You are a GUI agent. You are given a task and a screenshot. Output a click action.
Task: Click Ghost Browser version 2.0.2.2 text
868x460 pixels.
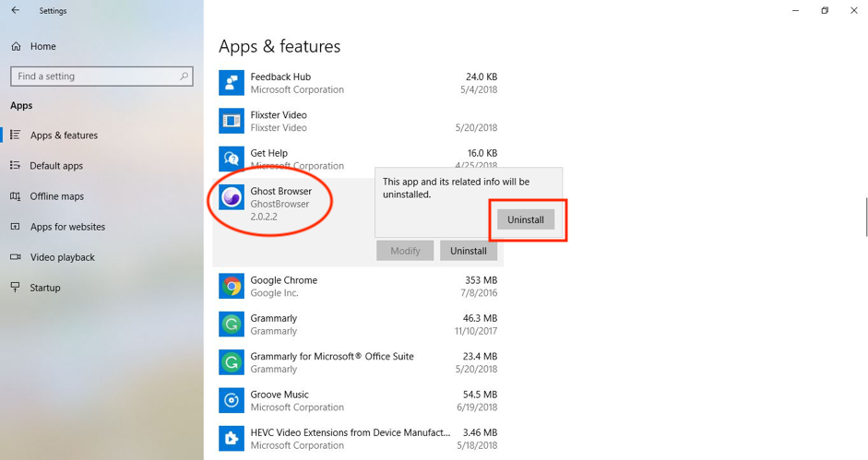tap(264, 217)
